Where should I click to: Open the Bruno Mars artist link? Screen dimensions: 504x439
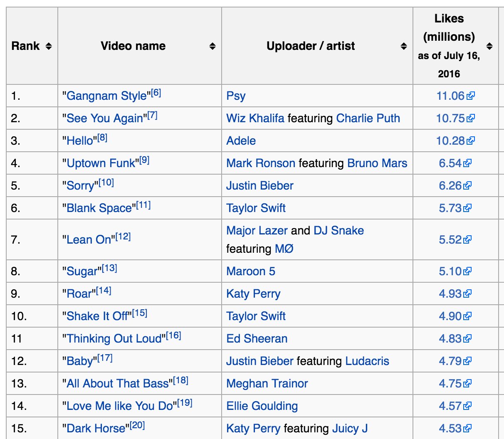[377, 163]
